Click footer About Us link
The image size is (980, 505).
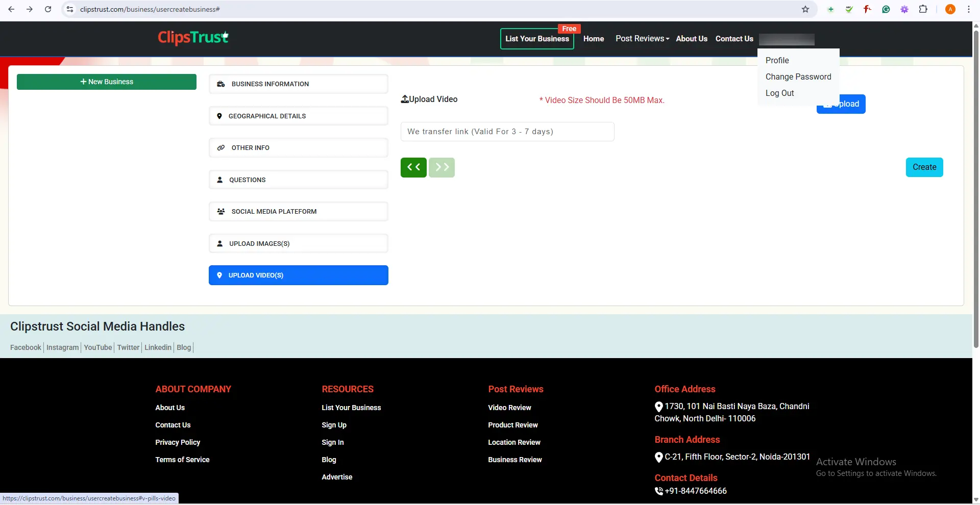pyautogui.click(x=170, y=408)
